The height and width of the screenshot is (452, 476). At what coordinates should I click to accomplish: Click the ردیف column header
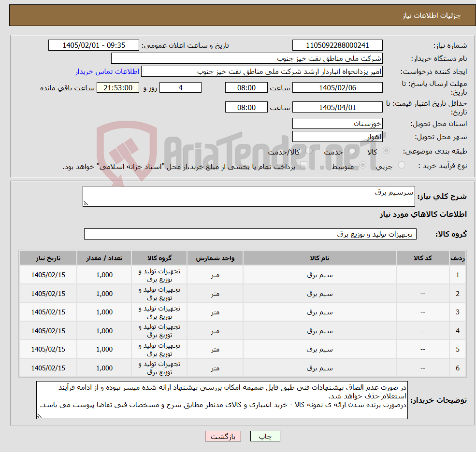point(458,258)
